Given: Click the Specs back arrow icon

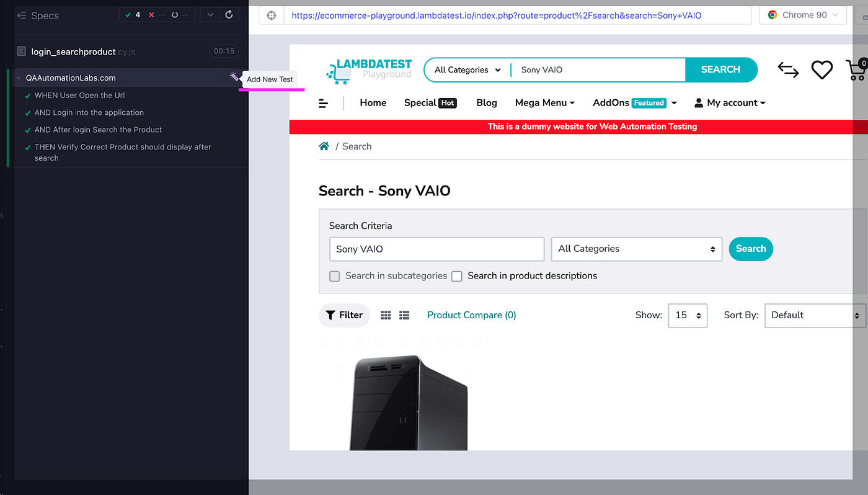Looking at the screenshot, I should coord(22,16).
